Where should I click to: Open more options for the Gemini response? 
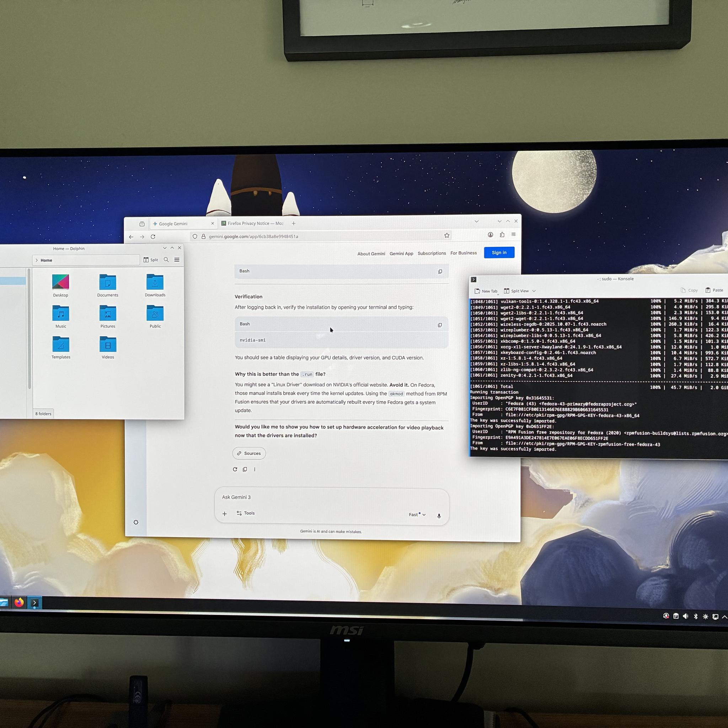(255, 469)
